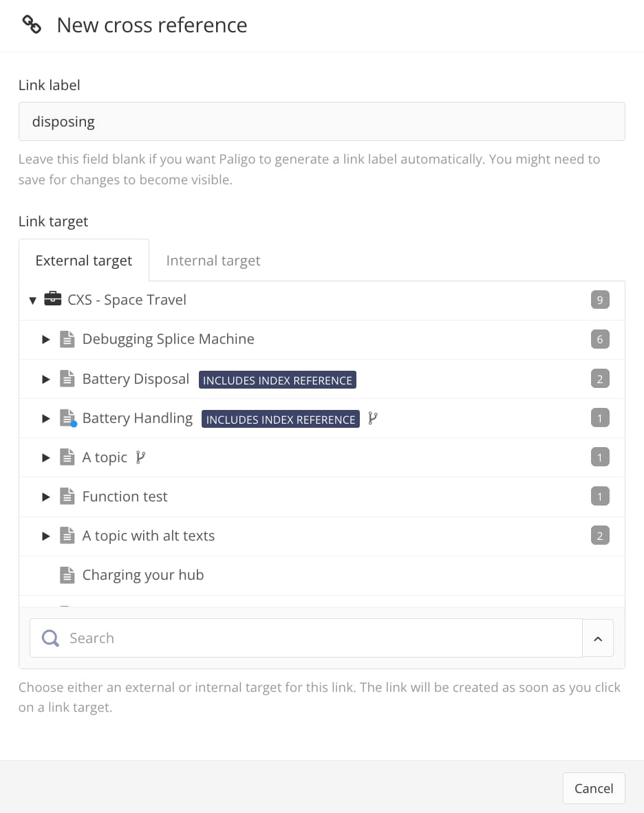644x813 pixels.
Task: Click inside the Search input field
Action: pyautogui.click(x=206, y=638)
